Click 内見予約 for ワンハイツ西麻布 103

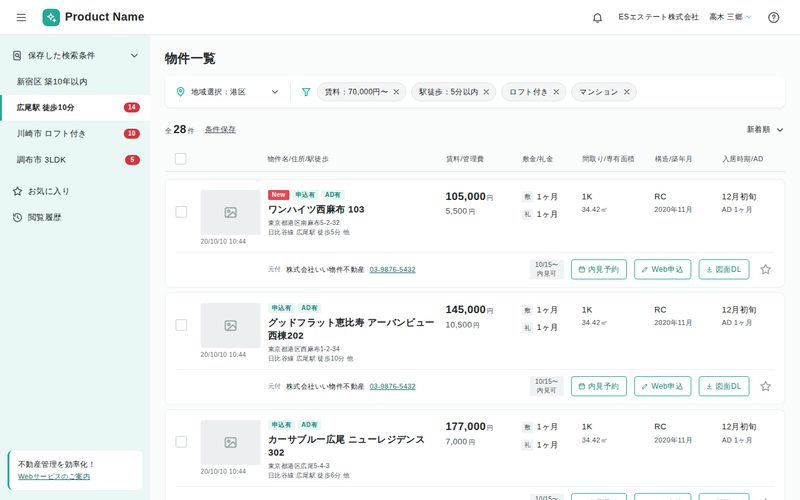(598, 269)
